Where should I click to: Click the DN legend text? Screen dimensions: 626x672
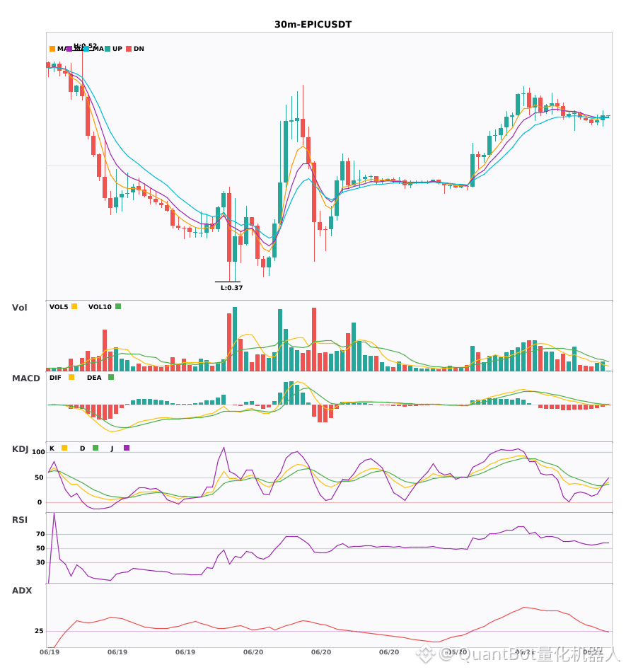click(139, 49)
